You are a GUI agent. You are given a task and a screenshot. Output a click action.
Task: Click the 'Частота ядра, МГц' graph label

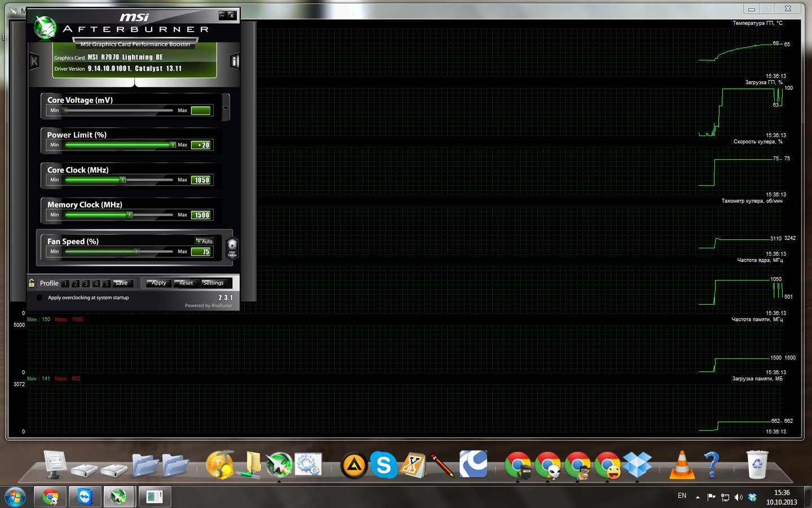pyautogui.click(x=760, y=260)
